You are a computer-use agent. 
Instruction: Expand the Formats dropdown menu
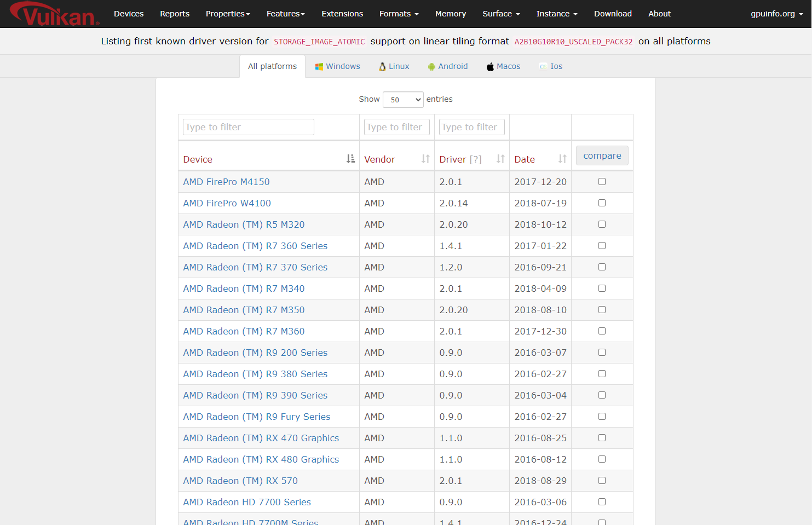click(399, 14)
